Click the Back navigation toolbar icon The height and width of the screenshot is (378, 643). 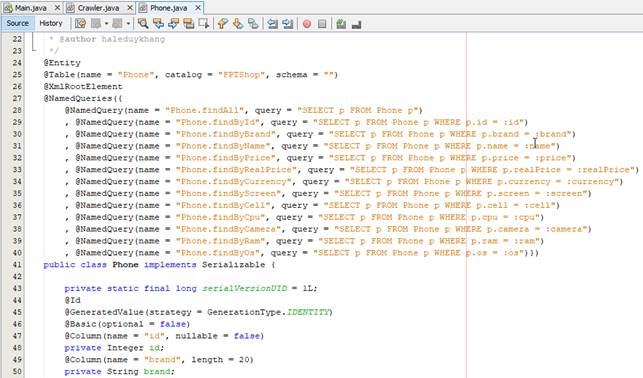point(96,24)
